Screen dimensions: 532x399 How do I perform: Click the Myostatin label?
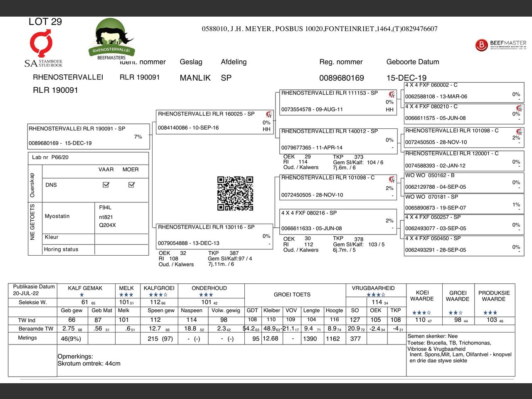[57, 216]
